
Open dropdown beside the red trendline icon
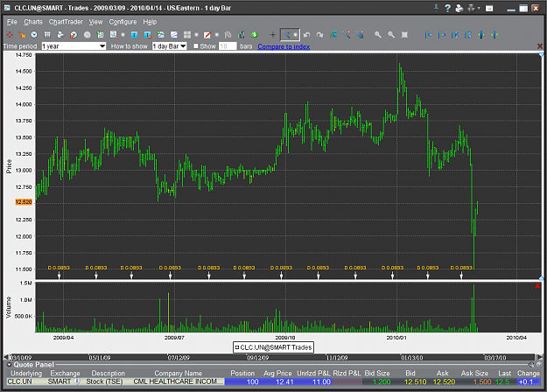[x=217, y=34]
